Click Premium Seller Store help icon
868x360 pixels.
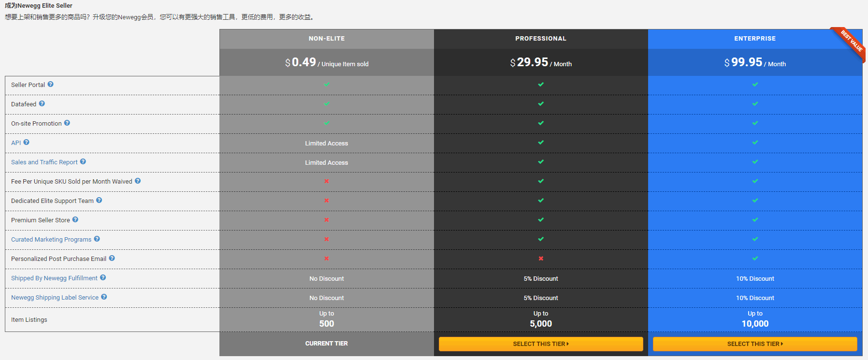click(x=75, y=219)
